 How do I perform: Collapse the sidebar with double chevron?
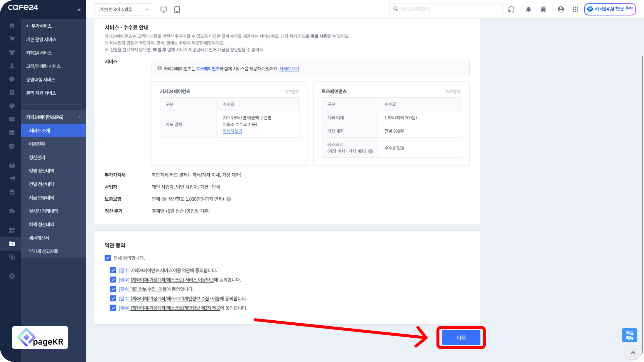79,10
